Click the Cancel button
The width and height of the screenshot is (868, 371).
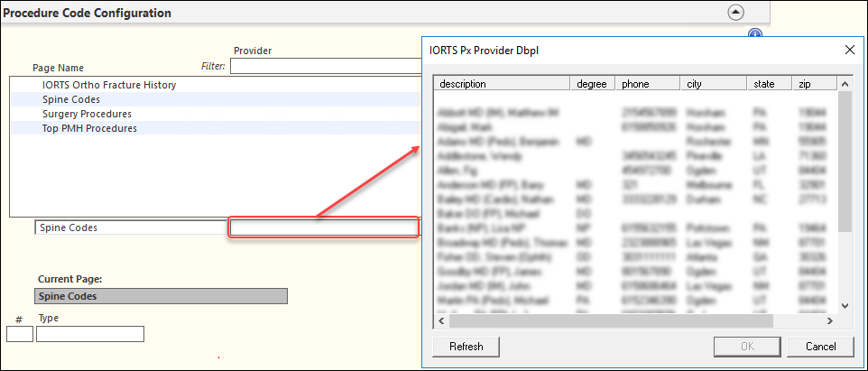821,347
